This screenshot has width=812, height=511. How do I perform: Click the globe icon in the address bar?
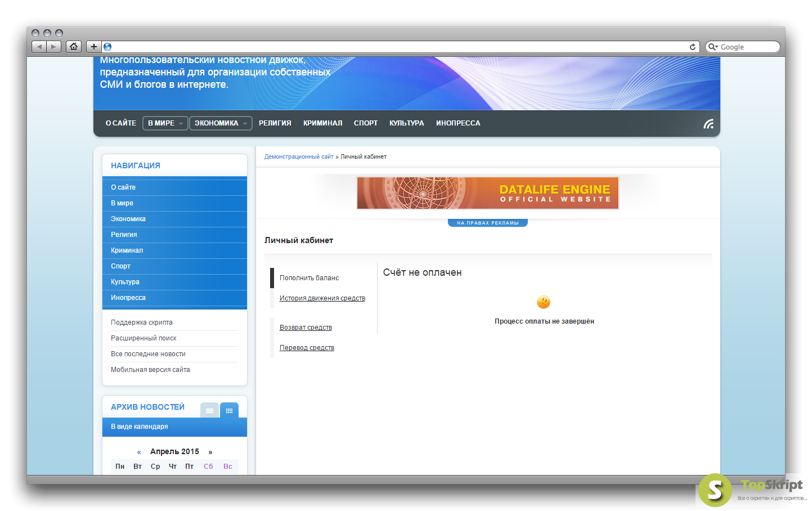pos(107,47)
